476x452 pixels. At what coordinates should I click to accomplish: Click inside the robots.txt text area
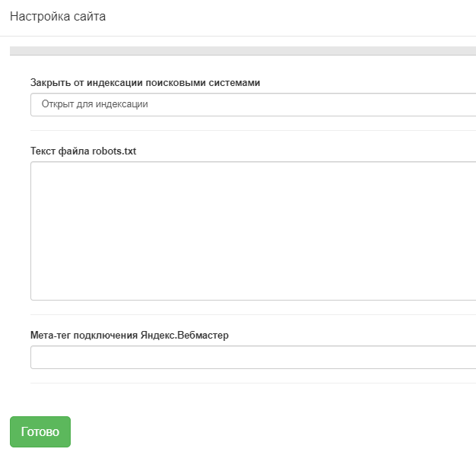253,231
